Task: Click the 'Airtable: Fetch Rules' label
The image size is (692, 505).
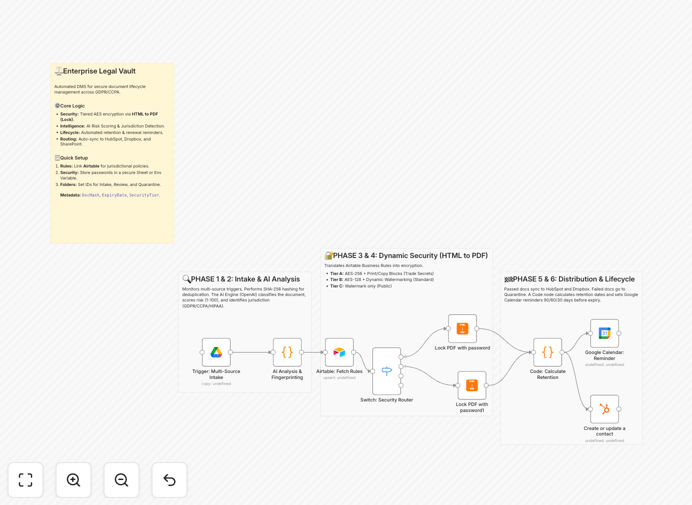Action: [x=339, y=371]
